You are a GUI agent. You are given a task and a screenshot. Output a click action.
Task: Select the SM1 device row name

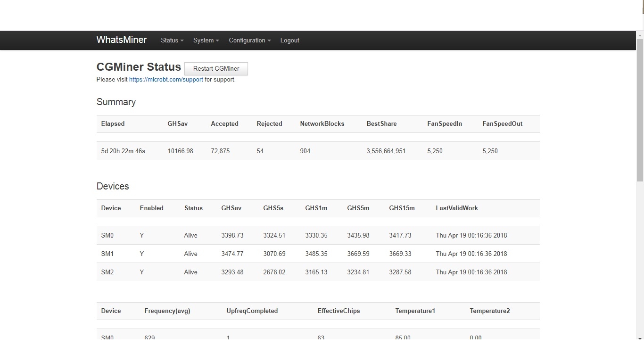[107, 254]
